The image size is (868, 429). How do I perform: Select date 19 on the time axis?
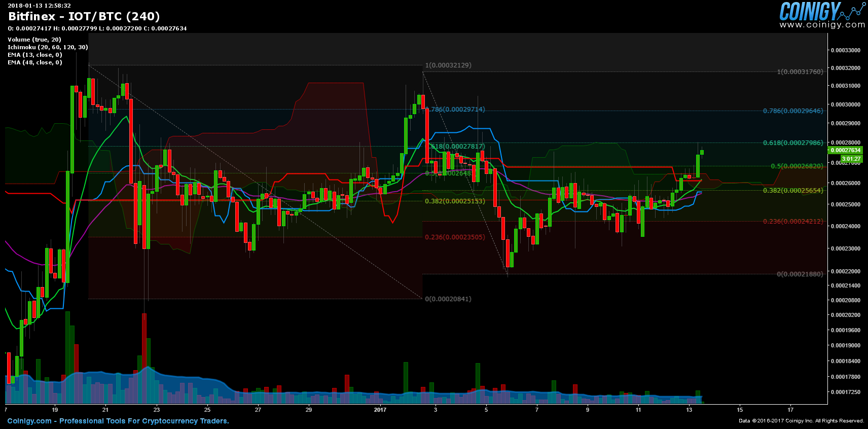point(55,410)
